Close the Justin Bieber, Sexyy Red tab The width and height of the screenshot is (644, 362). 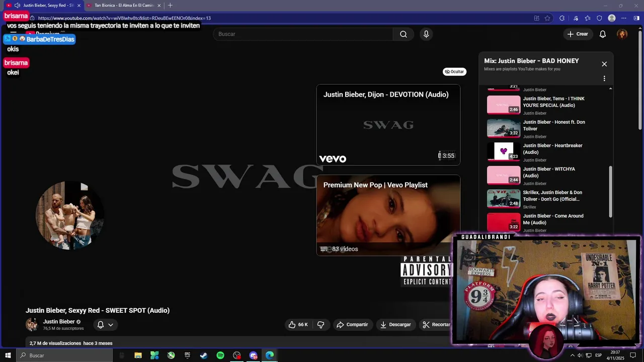click(79, 6)
